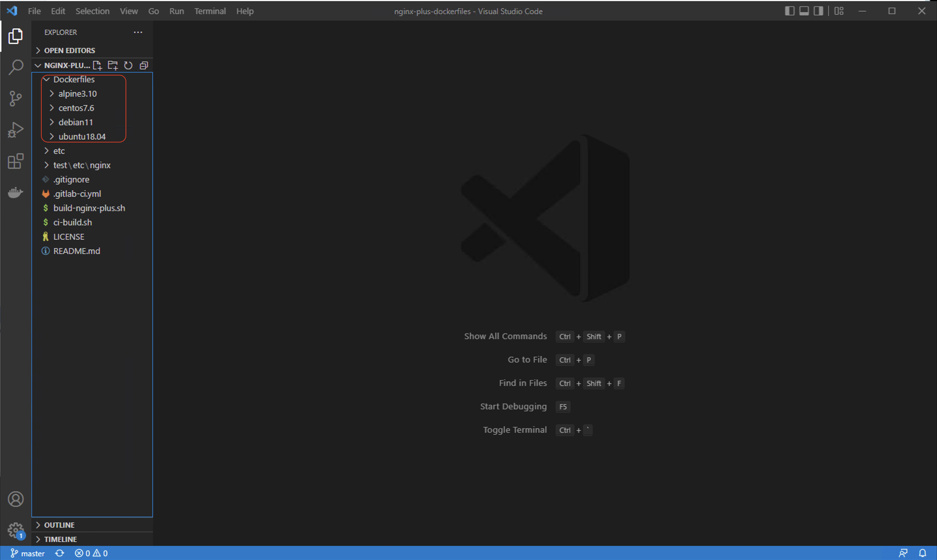Open the Run menu
Image resolution: width=937 pixels, height=560 pixels.
pos(177,11)
